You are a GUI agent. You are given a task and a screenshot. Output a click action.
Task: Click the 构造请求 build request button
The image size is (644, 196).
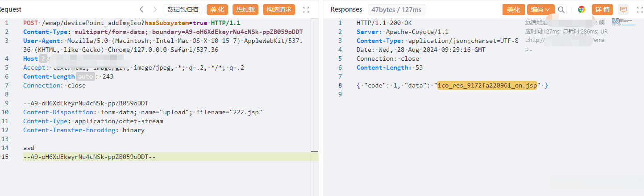coord(279,9)
